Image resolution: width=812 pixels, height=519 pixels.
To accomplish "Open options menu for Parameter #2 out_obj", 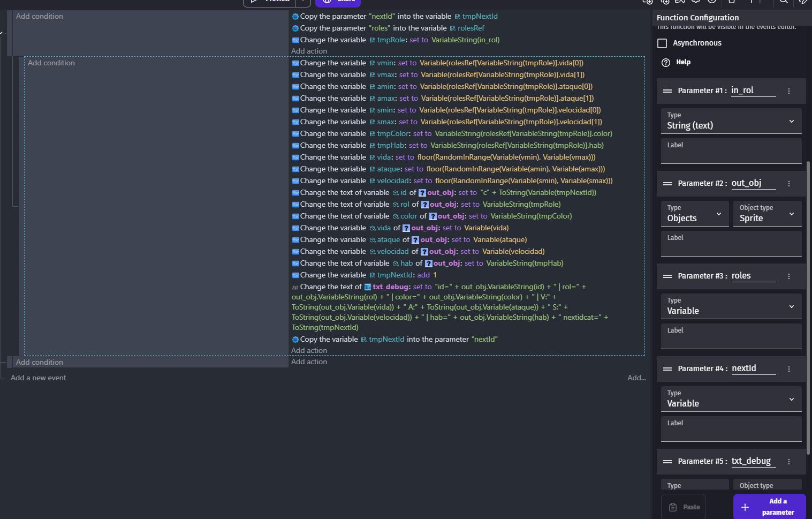I will tap(788, 184).
